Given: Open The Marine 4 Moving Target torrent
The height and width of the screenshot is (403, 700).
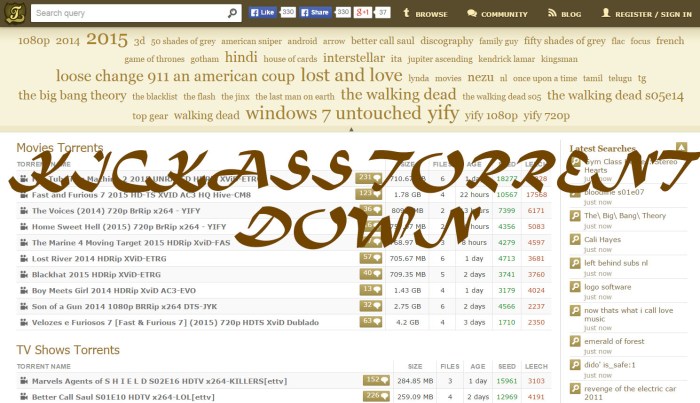Looking at the screenshot, I should click(x=131, y=243).
